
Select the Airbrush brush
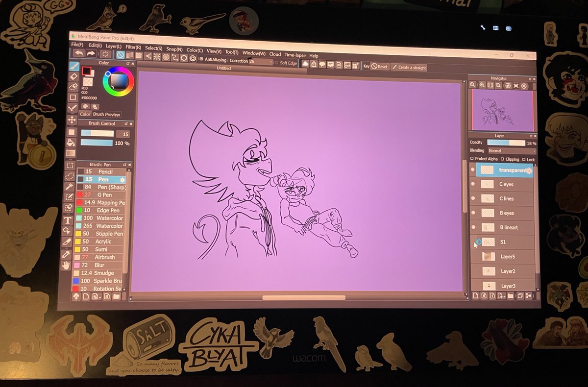tap(99, 257)
